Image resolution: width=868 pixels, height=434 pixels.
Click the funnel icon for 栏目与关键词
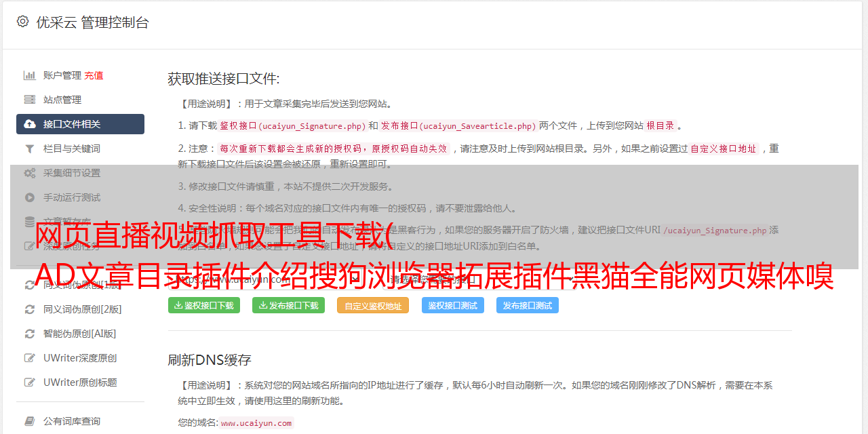30,149
